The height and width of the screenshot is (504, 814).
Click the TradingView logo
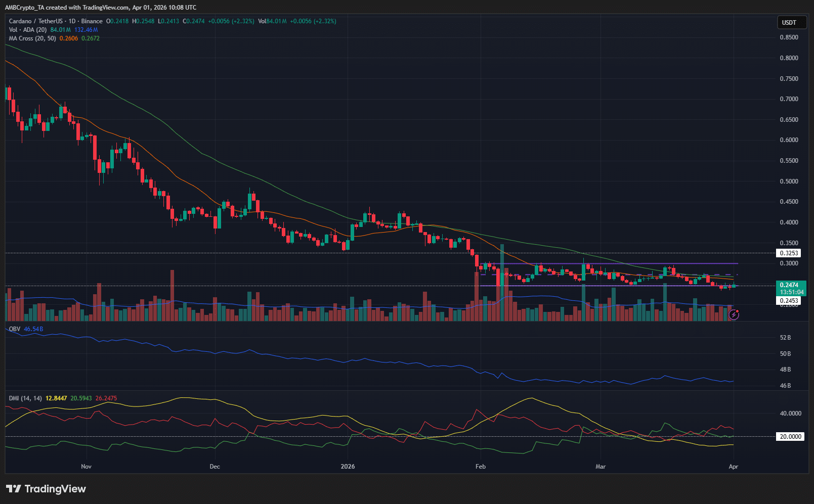46,489
